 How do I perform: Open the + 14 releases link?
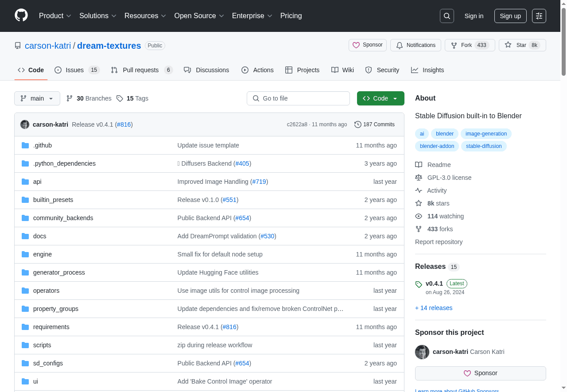coord(434,308)
